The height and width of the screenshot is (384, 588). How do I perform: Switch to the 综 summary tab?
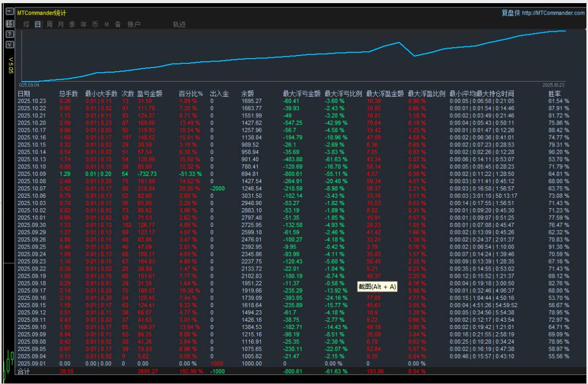tap(26, 25)
